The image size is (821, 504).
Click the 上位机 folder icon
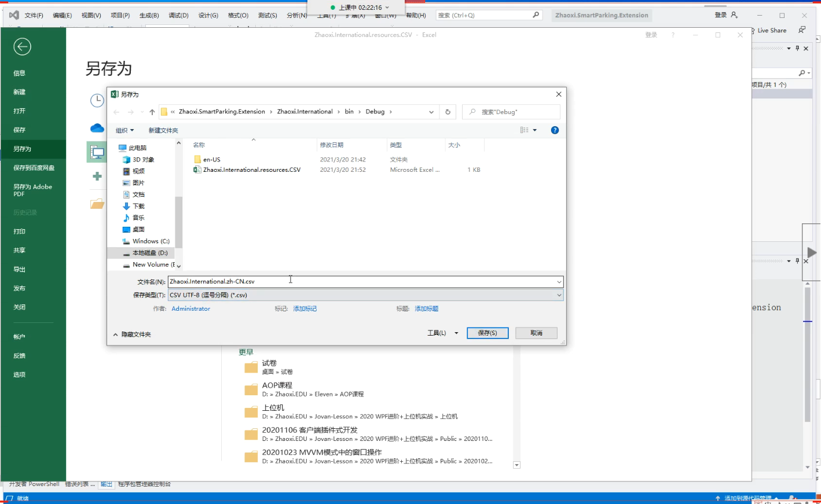251,412
